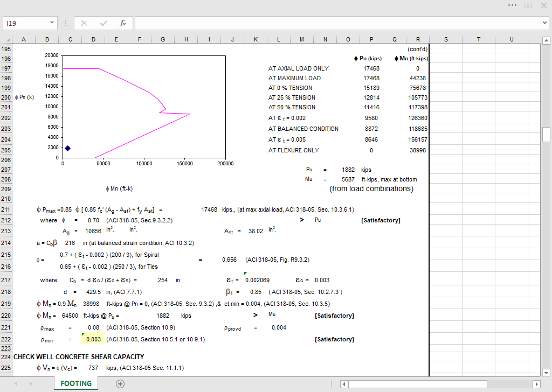Click the vertical scrollbar thumb
This screenshot has height=392, width=552.
click(x=546, y=135)
